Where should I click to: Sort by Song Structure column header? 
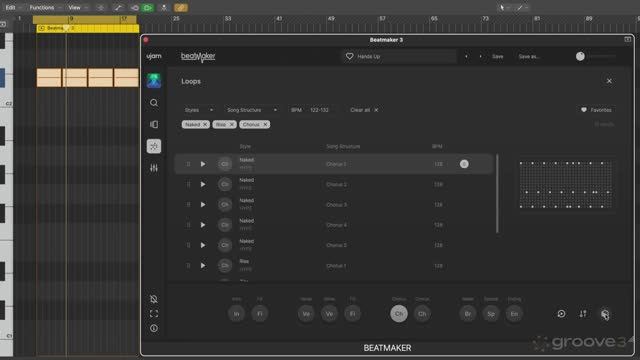[343, 146]
